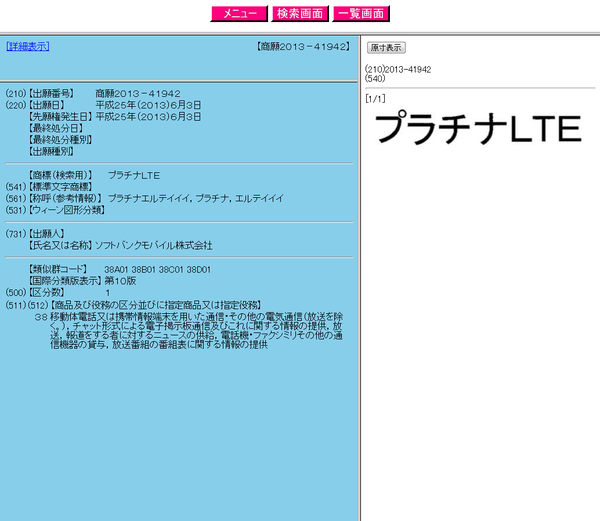
Task: Select the (540) label in right panel
Action: pos(375,78)
